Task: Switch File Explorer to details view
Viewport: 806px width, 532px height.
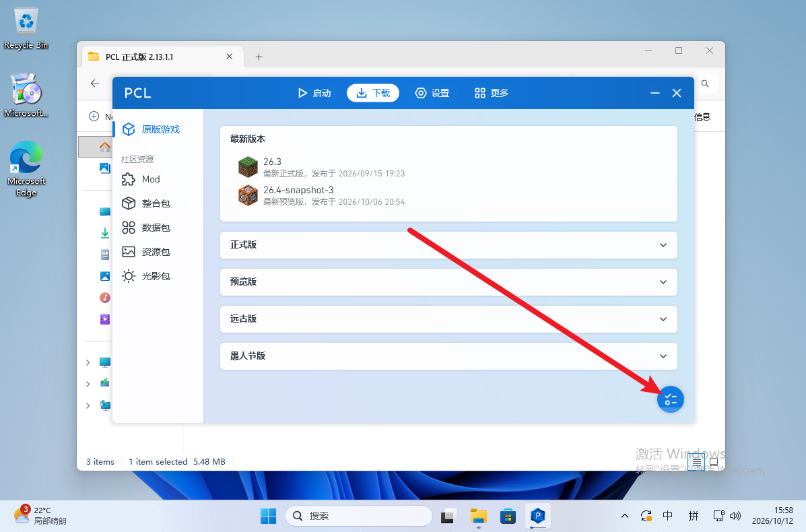Action: tap(696, 462)
